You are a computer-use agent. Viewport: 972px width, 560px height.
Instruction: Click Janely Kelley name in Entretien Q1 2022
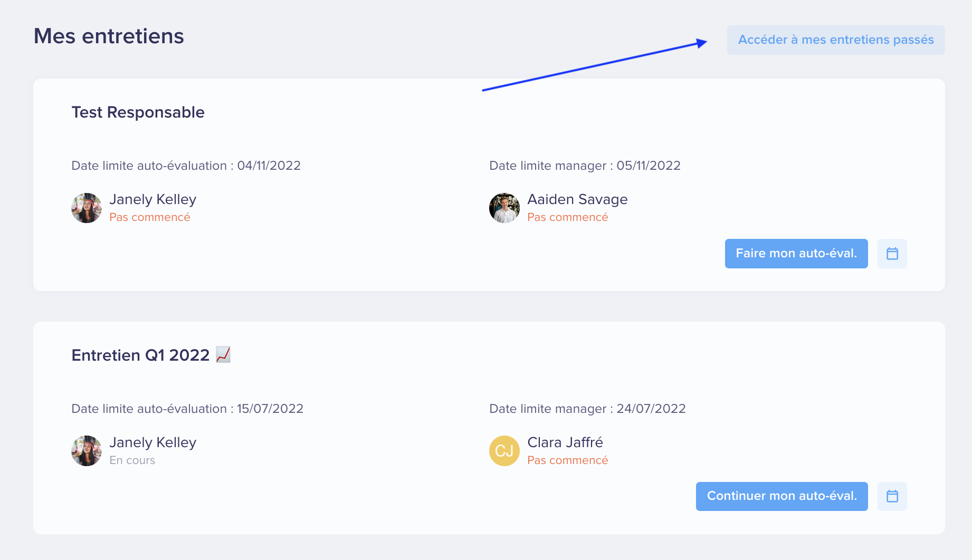click(153, 442)
